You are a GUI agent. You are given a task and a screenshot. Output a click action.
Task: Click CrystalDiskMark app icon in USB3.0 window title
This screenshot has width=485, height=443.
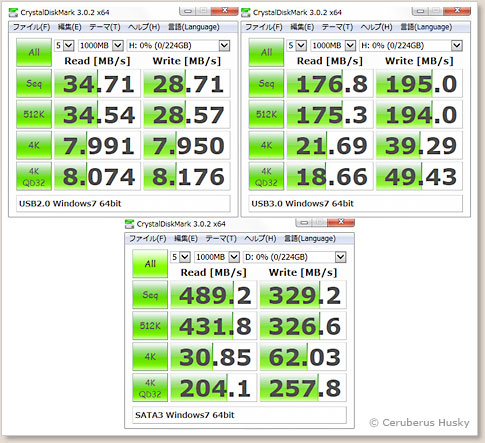[x=246, y=13]
